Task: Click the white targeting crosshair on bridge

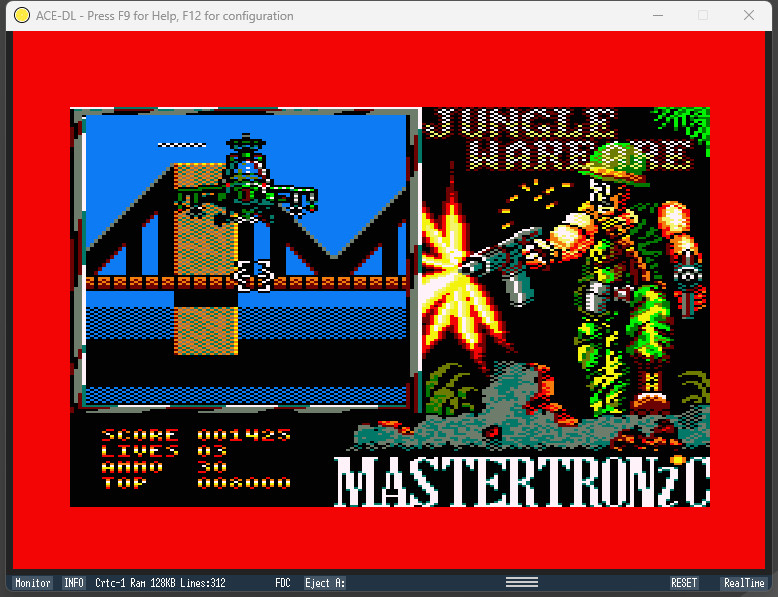Action: tap(254, 275)
